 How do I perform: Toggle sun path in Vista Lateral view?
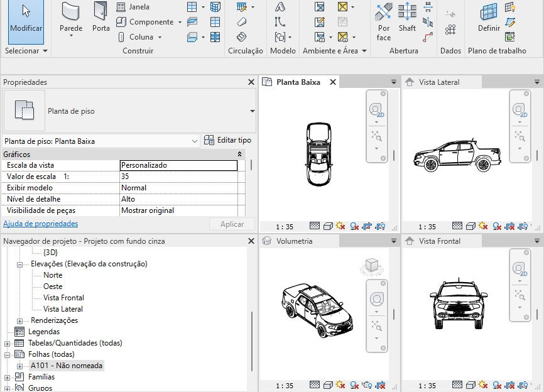pyautogui.click(x=483, y=226)
